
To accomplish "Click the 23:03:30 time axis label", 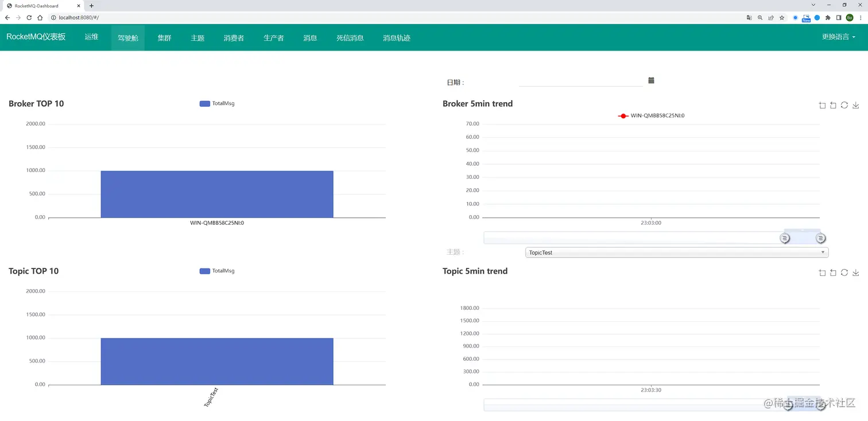I will tap(651, 390).
